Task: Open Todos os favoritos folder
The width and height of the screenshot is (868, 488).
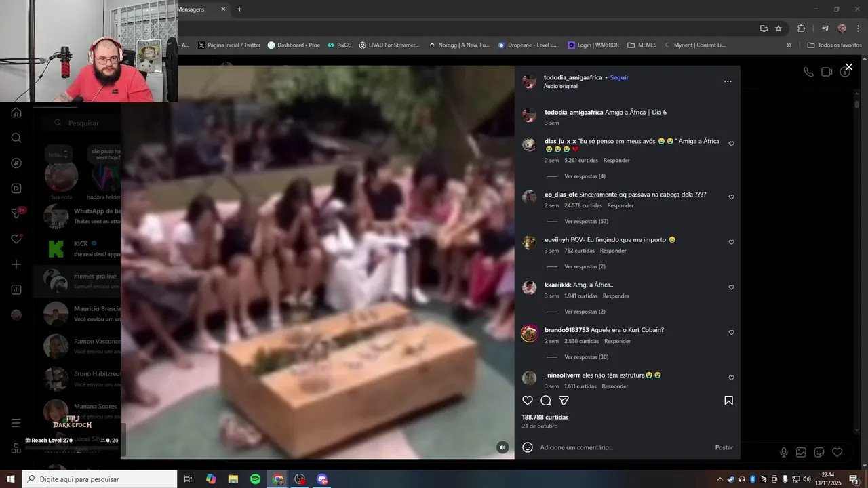Action: click(x=834, y=45)
